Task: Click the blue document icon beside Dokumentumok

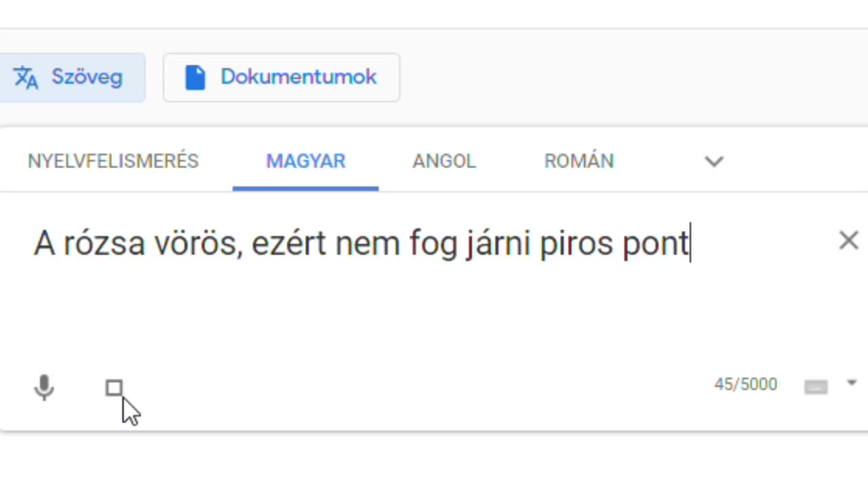Action: click(x=195, y=78)
